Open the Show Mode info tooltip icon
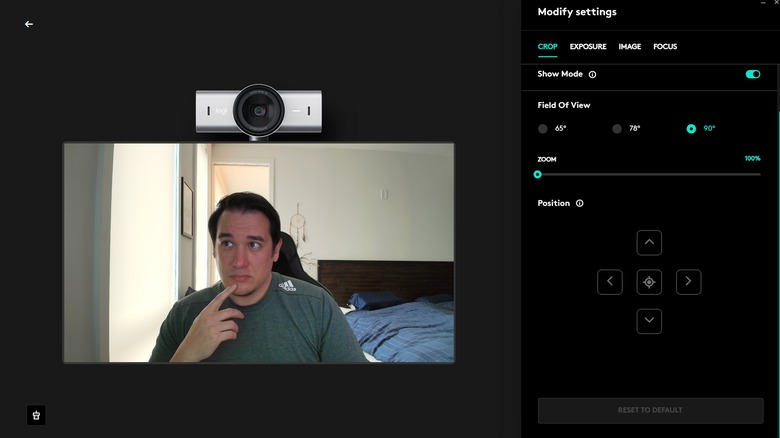 [592, 74]
